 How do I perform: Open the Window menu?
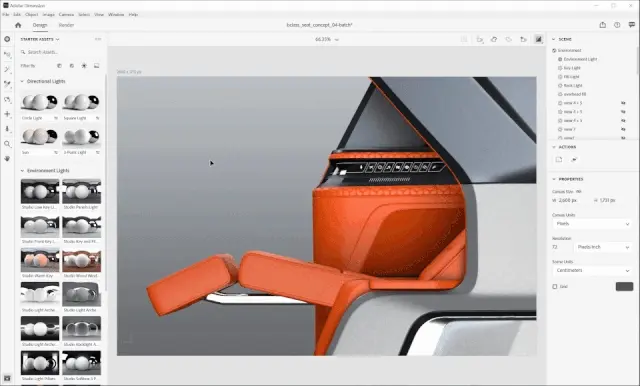(116, 14)
